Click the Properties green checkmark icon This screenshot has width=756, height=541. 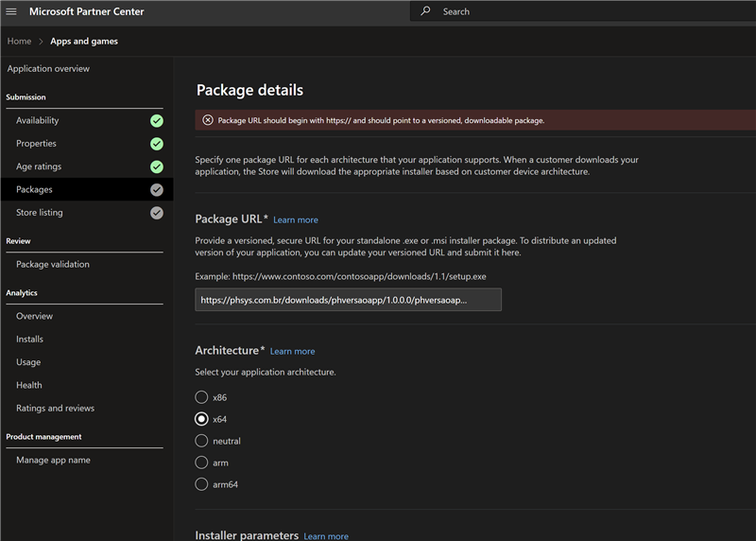[157, 144]
